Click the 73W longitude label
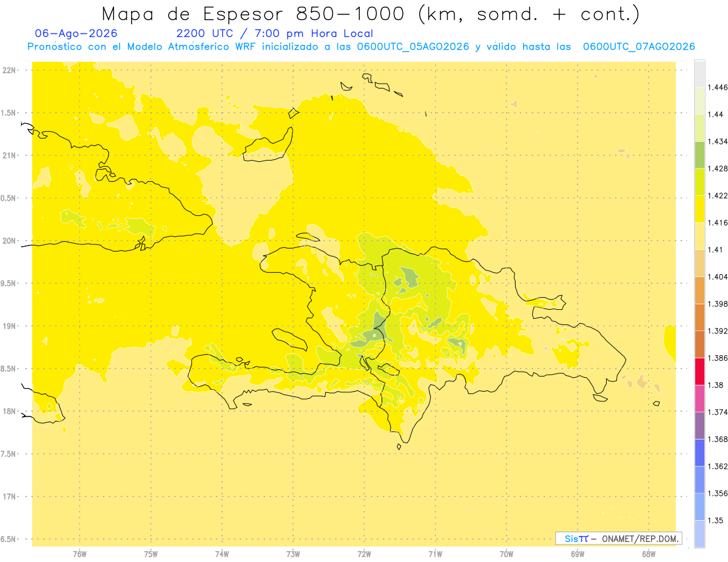This screenshot has width=728, height=562. [293, 554]
